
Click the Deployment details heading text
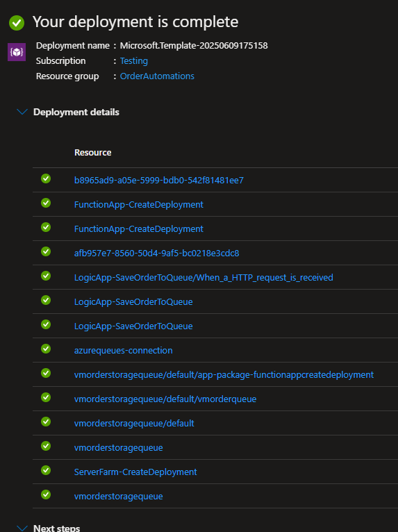pyautogui.click(x=76, y=113)
